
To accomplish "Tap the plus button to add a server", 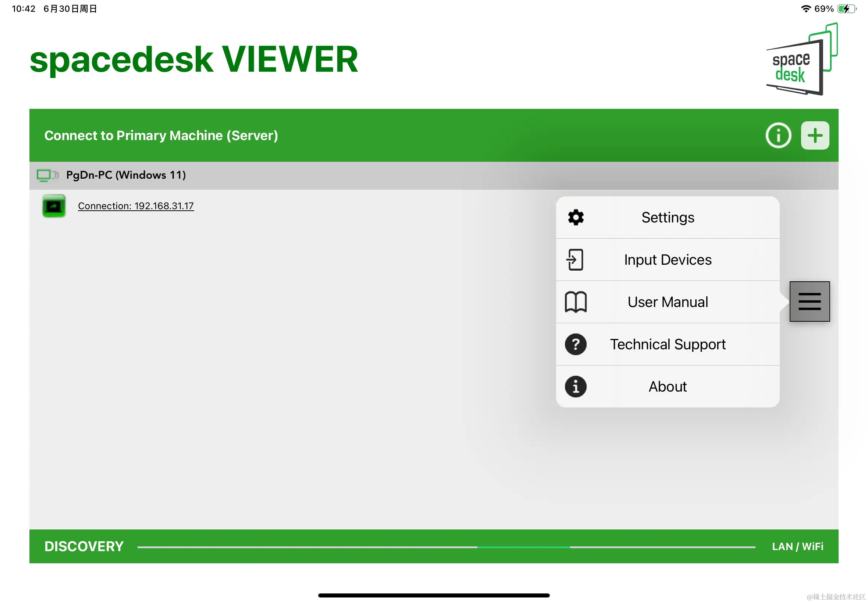I will coord(815,135).
